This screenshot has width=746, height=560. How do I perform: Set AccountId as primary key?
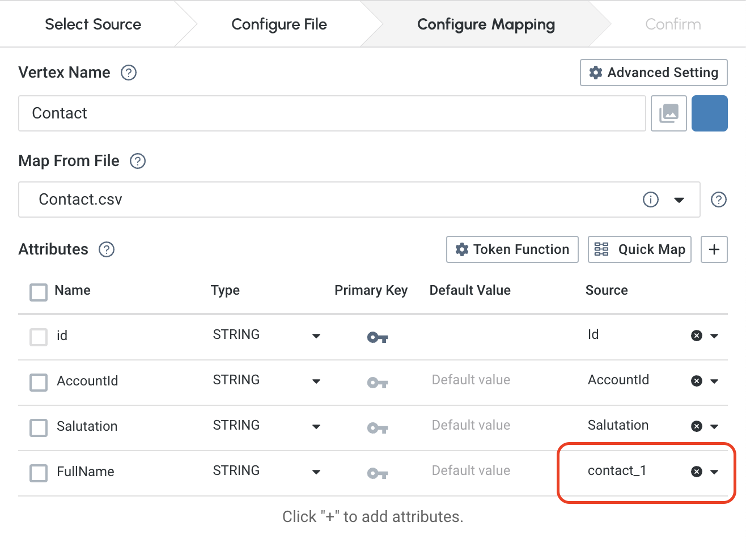tap(377, 383)
